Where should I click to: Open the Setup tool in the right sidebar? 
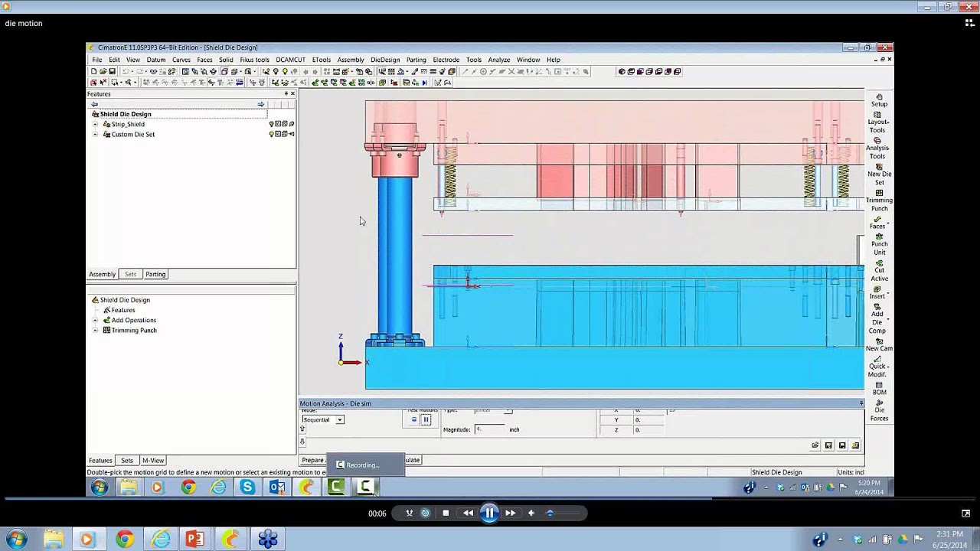pos(879,100)
